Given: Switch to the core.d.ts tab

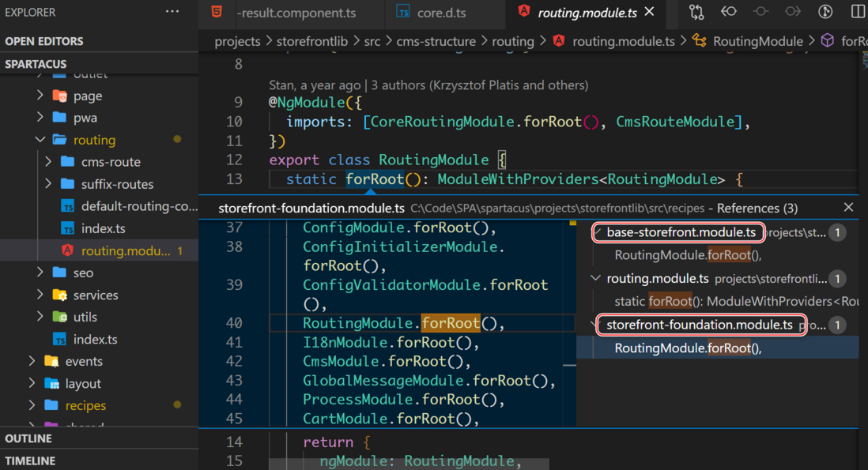Looking at the screenshot, I should tap(441, 13).
